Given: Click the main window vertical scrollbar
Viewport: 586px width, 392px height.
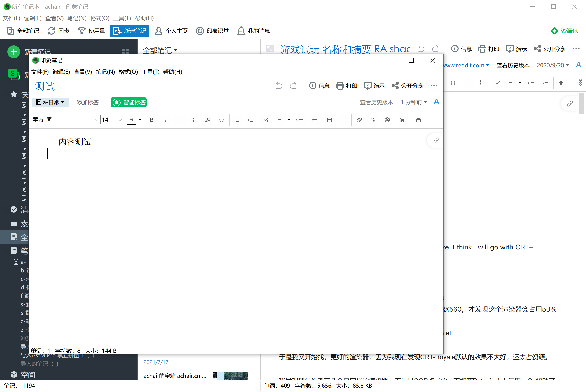Looking at the screenshot, I should [x=582, y=104].
